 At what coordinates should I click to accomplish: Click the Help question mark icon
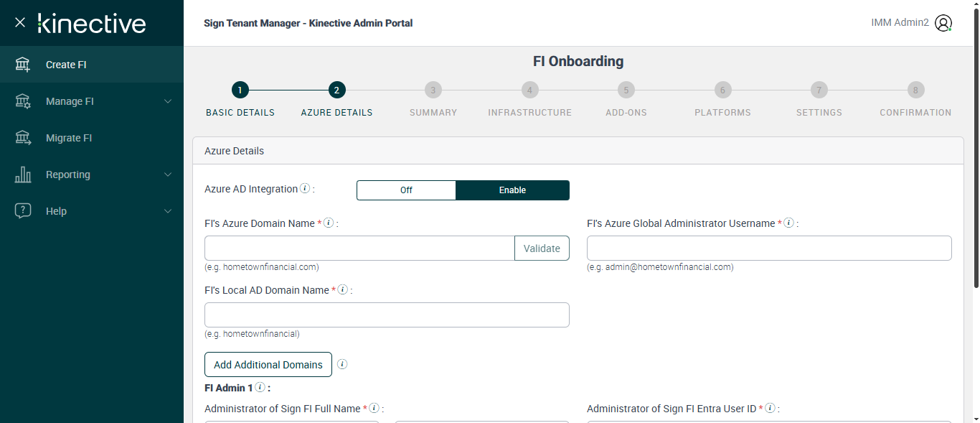[x=23, y=211]
